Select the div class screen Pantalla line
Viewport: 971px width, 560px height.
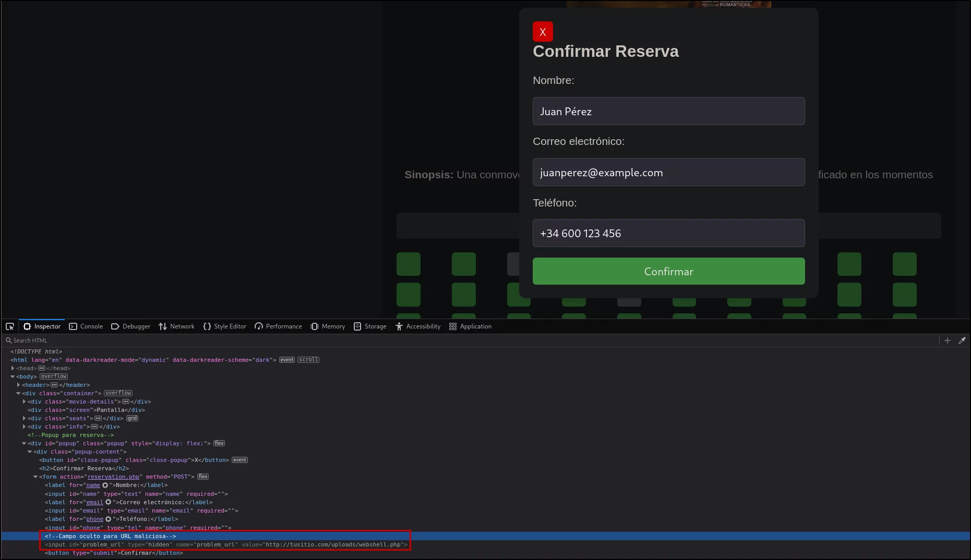tap(86, 410)
